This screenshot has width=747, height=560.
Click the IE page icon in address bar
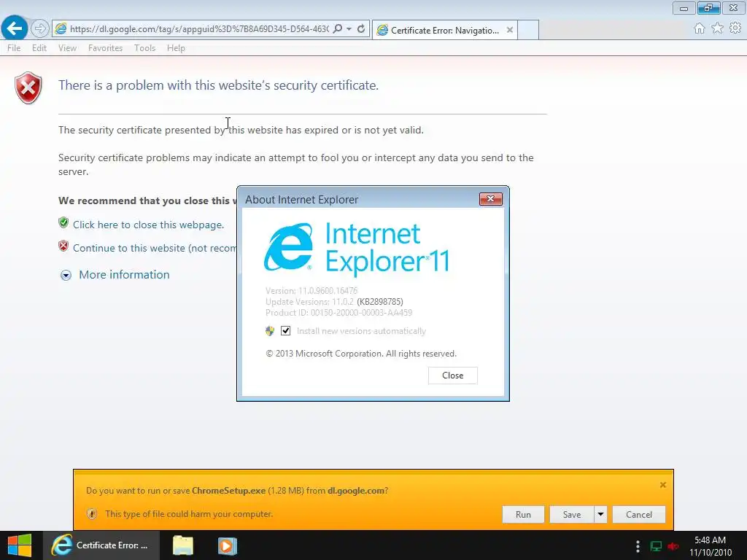[61, 28]
